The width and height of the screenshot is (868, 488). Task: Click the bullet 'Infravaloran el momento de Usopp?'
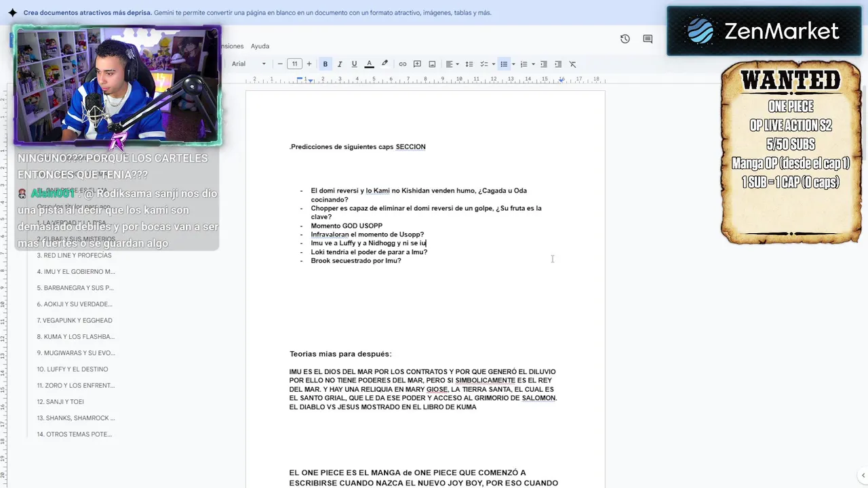click(367, 235)
